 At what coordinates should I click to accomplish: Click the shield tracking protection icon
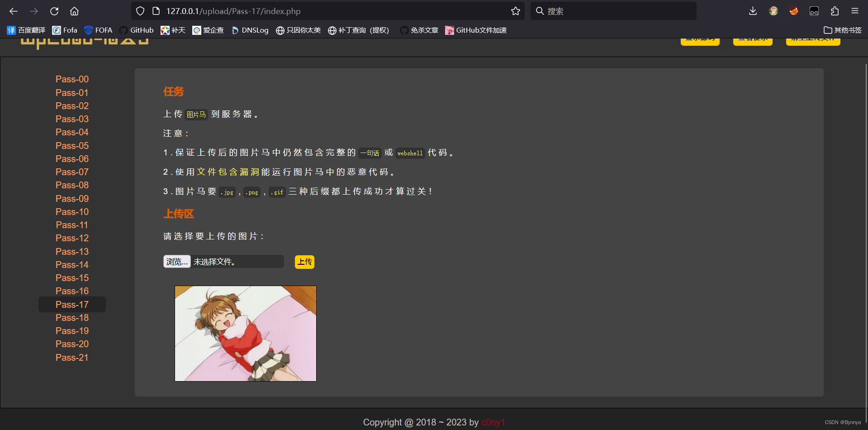[140, 11]
